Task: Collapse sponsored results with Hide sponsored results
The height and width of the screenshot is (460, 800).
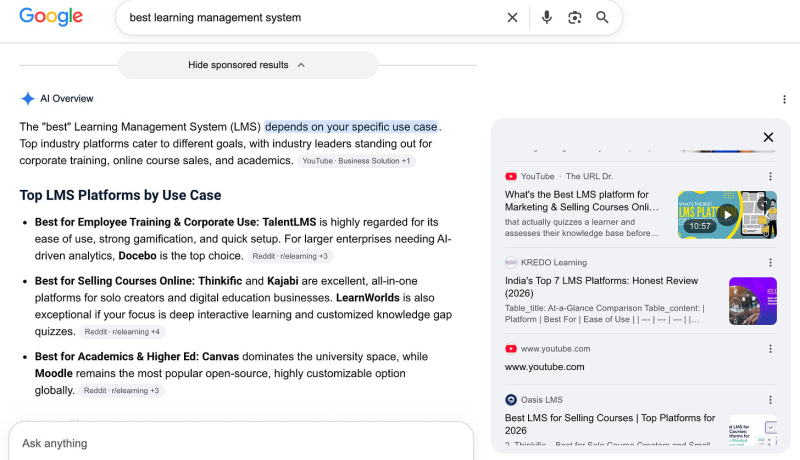Action: tap(247, 65)
